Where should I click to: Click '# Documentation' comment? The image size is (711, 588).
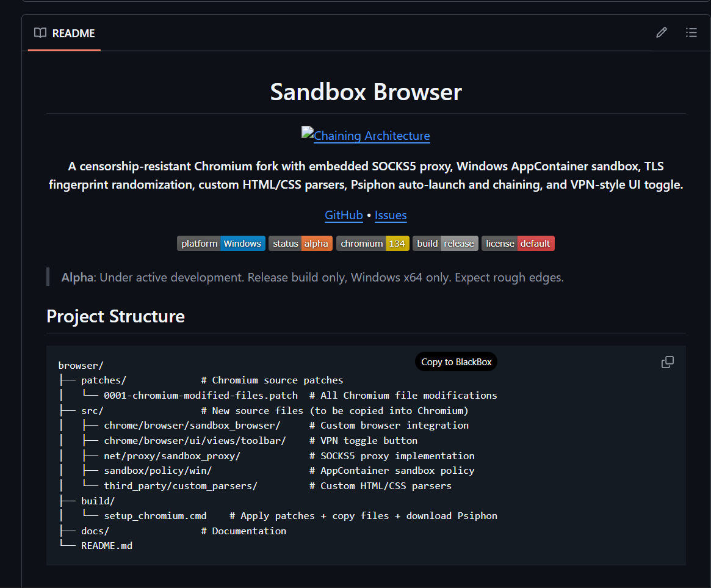click(244, 531)
